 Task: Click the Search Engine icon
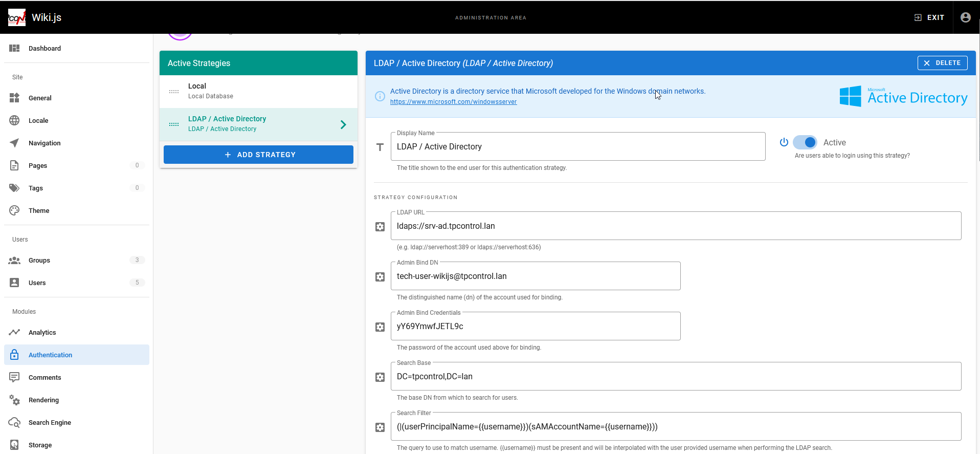pos(14,422)
